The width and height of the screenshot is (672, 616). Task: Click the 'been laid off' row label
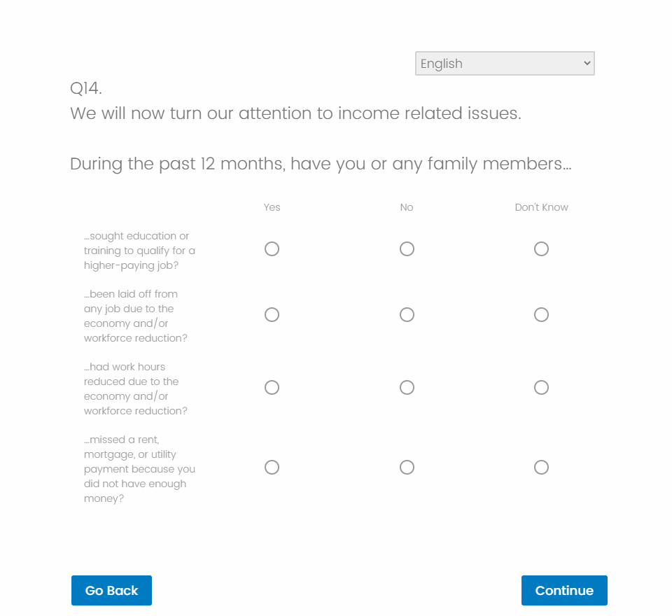pyautogui.click(x=136, y=316)
